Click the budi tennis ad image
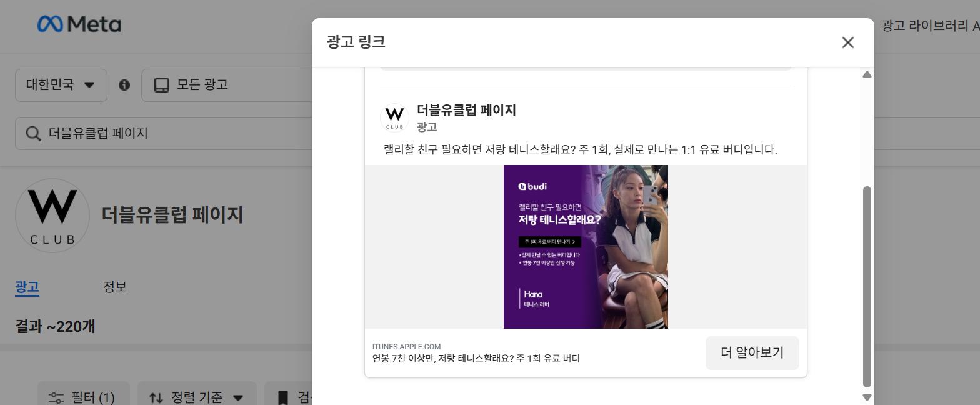This screenshot has width=980, height=405. (x=586, y=247)
